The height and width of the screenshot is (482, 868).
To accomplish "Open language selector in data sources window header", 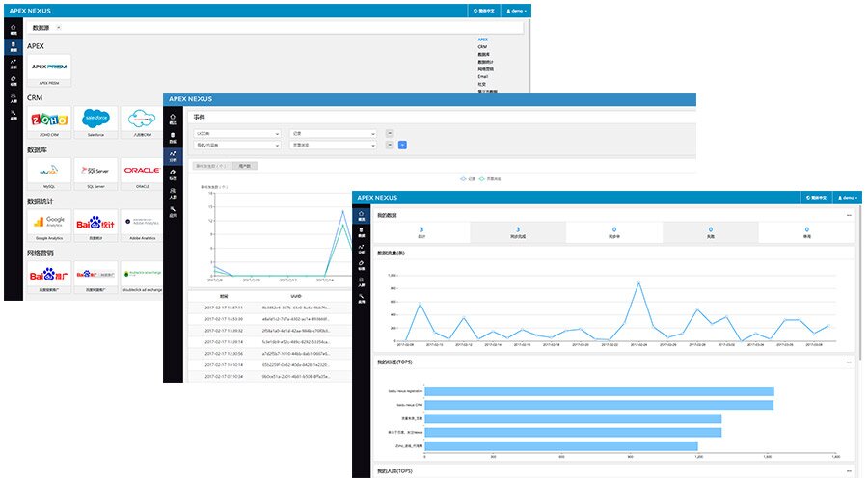I will (484, 11).
